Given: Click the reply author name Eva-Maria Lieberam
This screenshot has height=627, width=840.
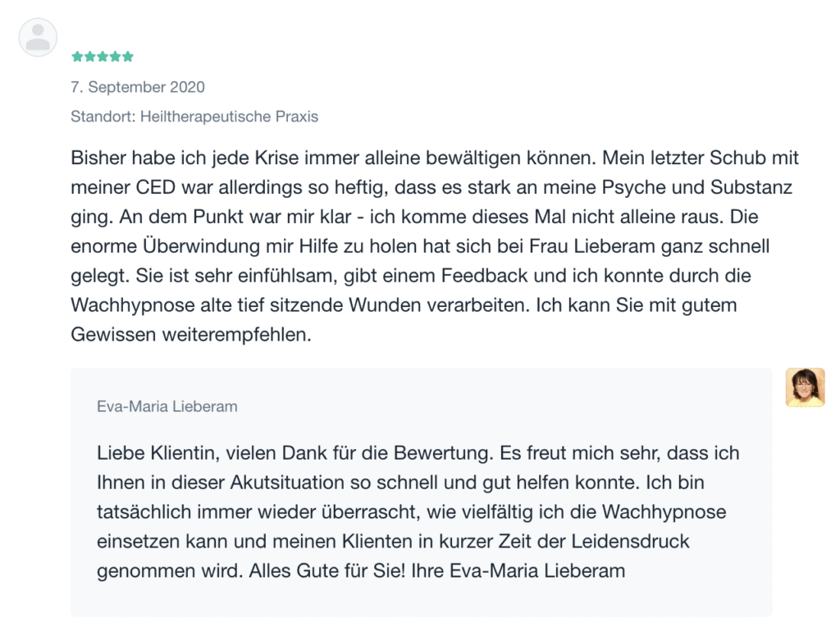Looking at the screenshot, I should pos(167,406).
